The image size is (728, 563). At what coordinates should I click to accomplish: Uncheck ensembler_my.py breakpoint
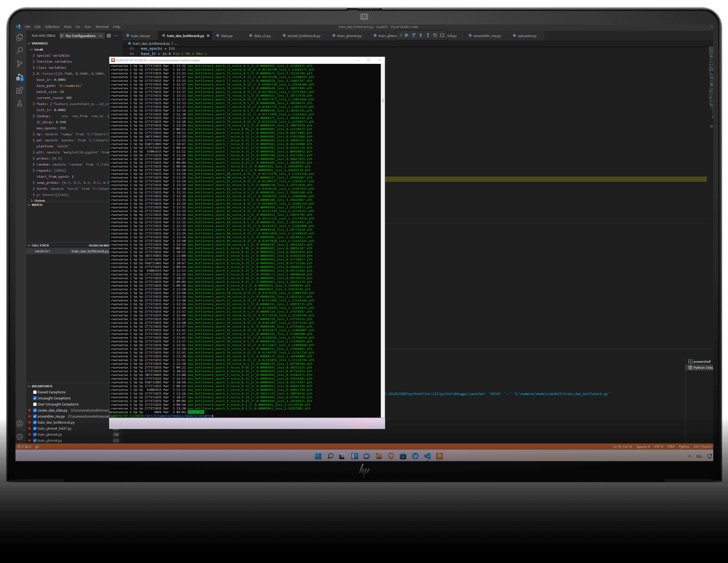pyautogui.click(x=35, y=416)
